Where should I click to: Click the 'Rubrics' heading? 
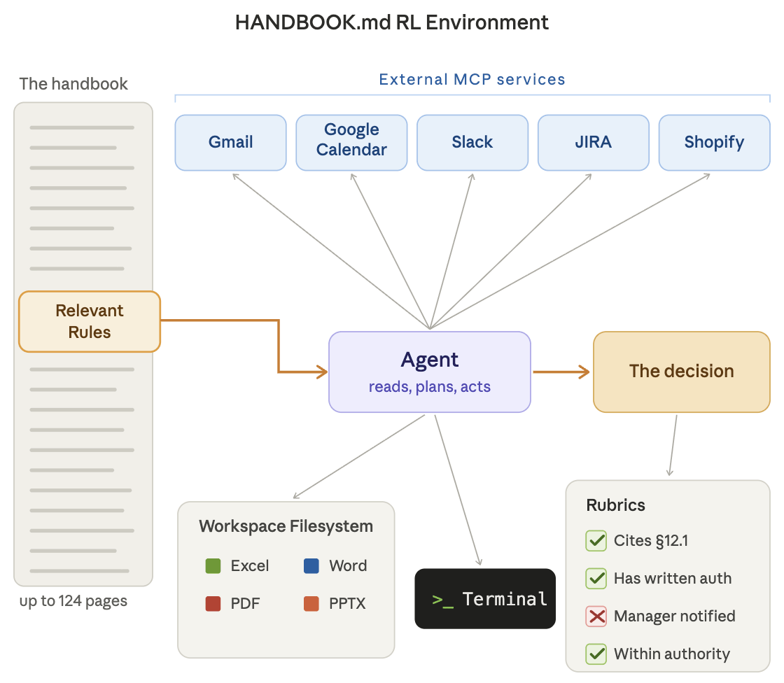click(x=615, y=505)
